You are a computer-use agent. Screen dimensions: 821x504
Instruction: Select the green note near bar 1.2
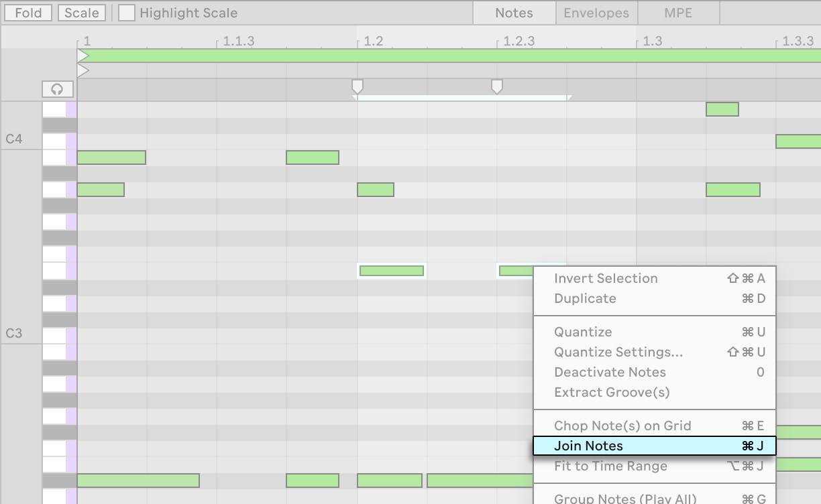(376, 190)
